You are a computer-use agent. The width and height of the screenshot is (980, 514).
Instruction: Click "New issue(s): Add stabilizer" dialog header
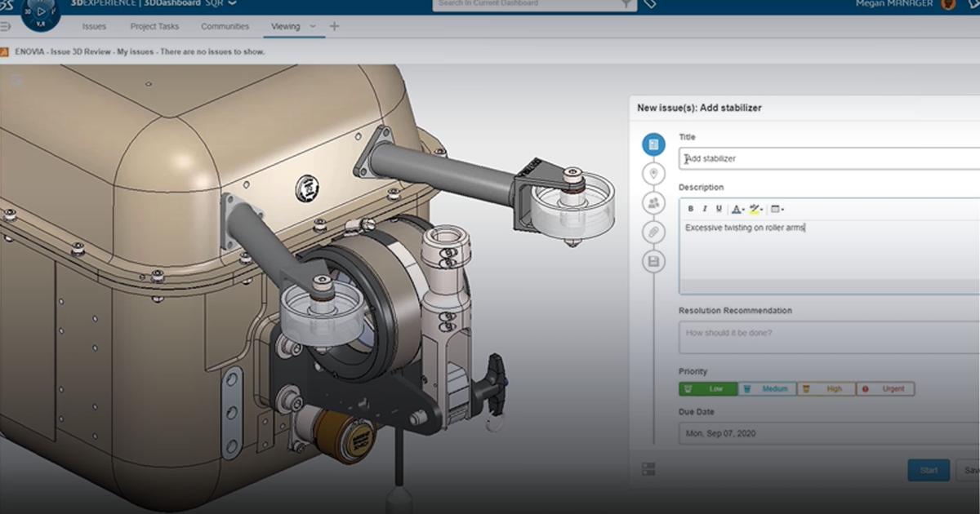pyautogui.click(x=699, y=108)
